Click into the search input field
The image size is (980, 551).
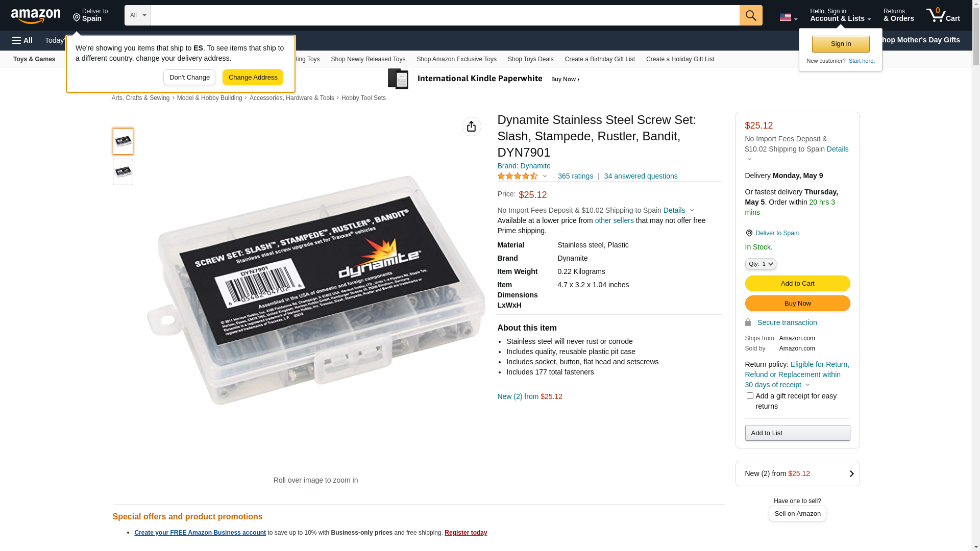[x=445, y=15]
